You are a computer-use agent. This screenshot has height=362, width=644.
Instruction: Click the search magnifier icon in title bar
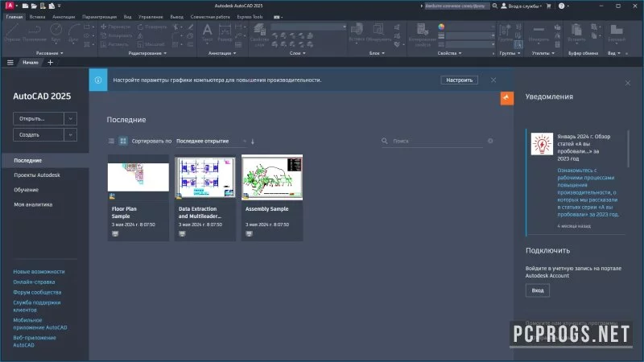pos(495,6)
